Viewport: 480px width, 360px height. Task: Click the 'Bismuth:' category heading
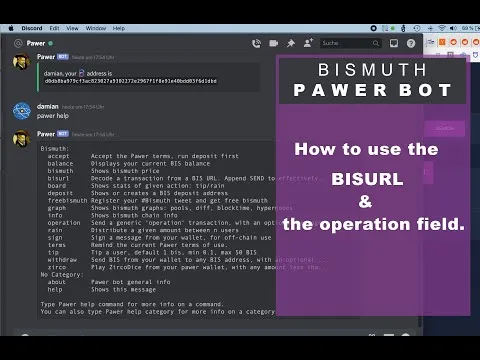[55, 149]
